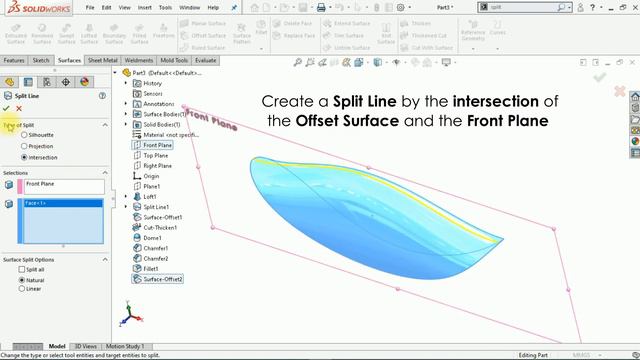Select Cut-Thicken1 in feature tree
Image resolution: width=640 pixels, height=360 pixels.
coord(155,228)
